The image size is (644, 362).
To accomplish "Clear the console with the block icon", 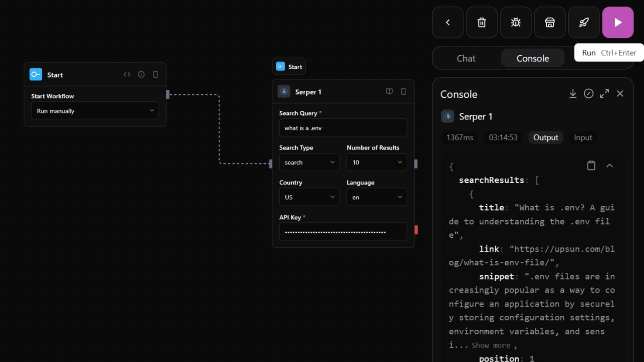I will tap(589, 93).
